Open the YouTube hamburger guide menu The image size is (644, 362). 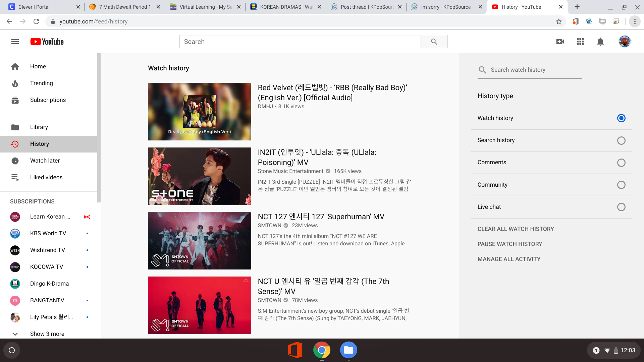click(x=15, y=42)
